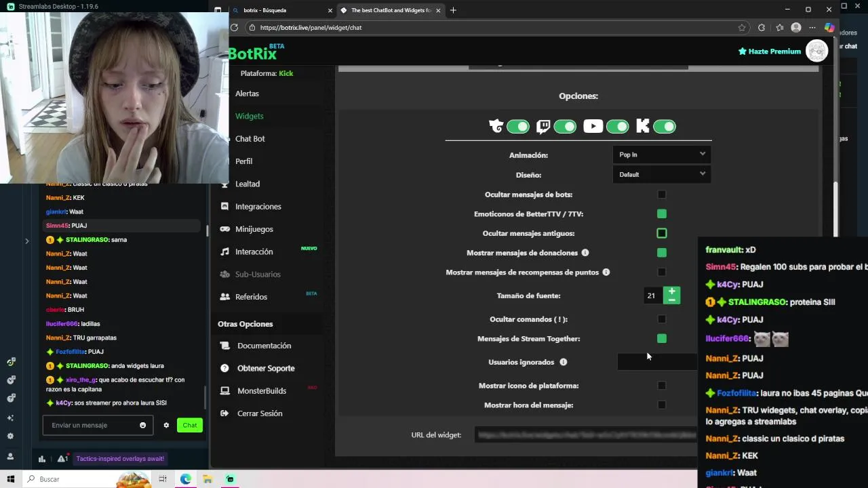868x488 pixels.
Task: Click info icon beside Usuarios ignorados
Action: 564,362
